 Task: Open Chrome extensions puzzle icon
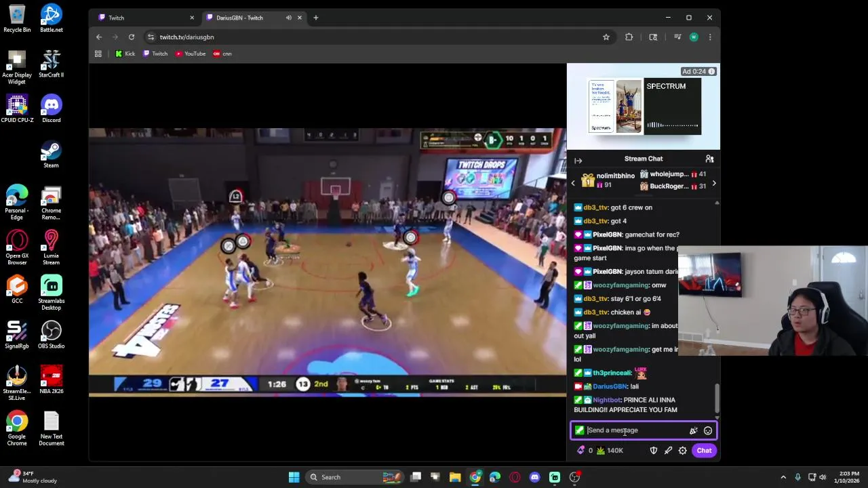pyautogui.click(x=629, y=37)
